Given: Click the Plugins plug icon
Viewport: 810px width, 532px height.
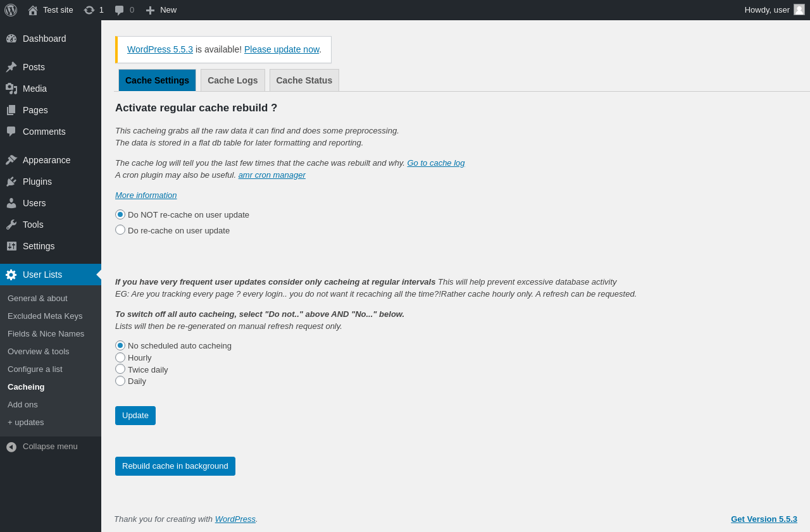Looking at the screenshot, I should 11,182.
